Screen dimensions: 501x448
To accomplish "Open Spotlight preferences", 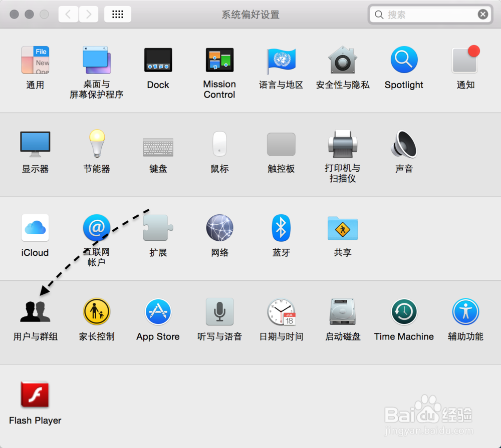I will [404, 60].
